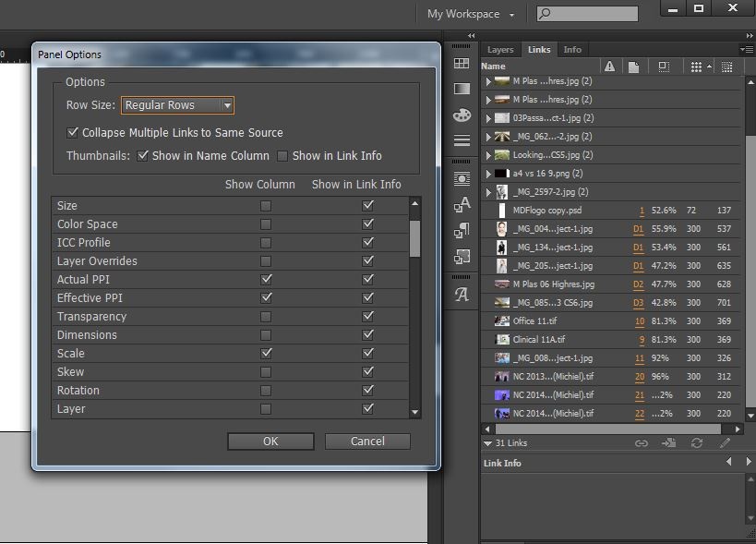Collapse the 31 Links info disclosure triangle
Image resolution: width=756 pixels, height=544 pixels.
(487, 443)
